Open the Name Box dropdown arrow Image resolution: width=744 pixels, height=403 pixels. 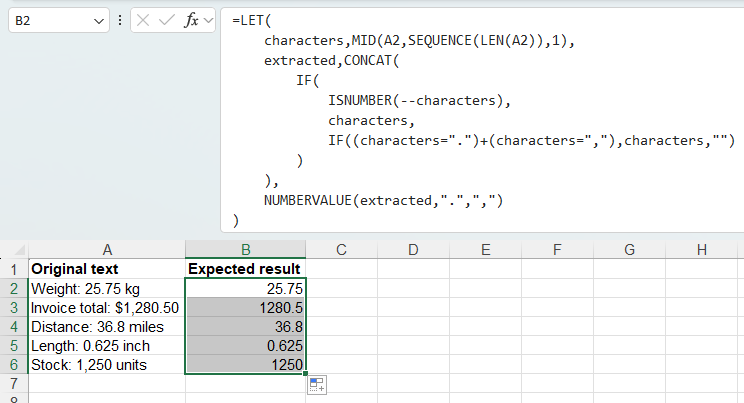point(99,21)
